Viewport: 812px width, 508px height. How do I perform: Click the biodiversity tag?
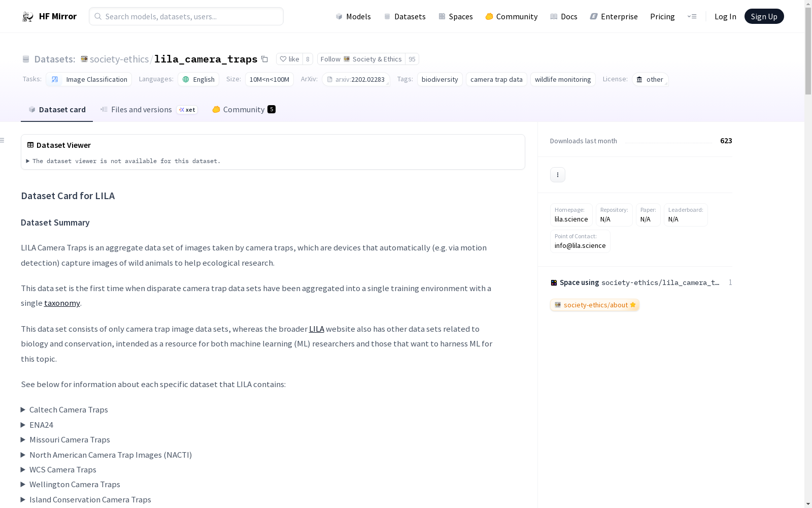pos(440,79)
